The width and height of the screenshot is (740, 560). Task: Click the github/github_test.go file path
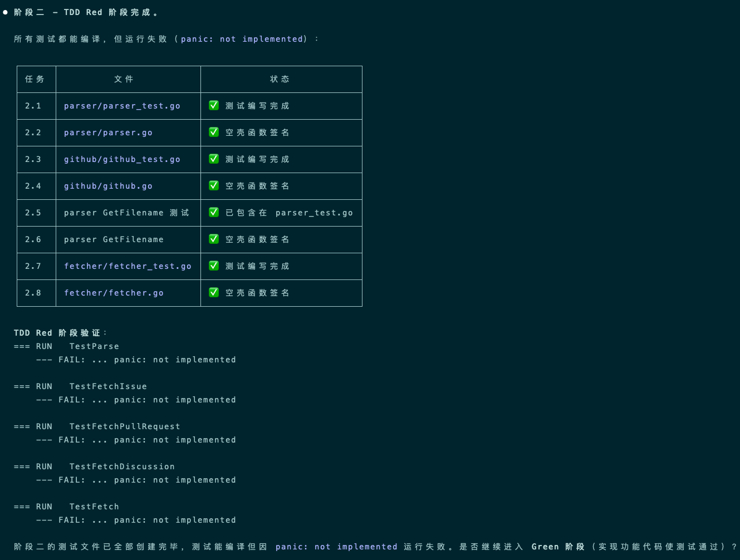122,159
